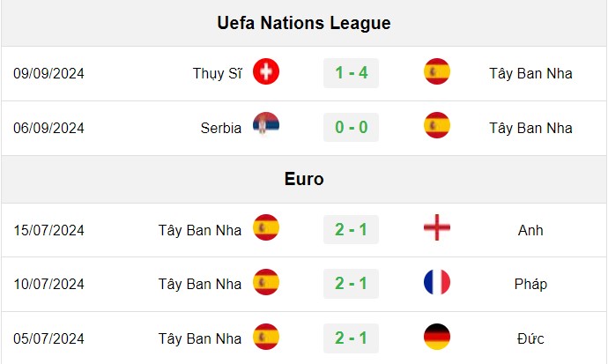Viewport: 608px width, 364px height.
Task: Open the 2 - 1 score against Anh
Action: point(351,229)
